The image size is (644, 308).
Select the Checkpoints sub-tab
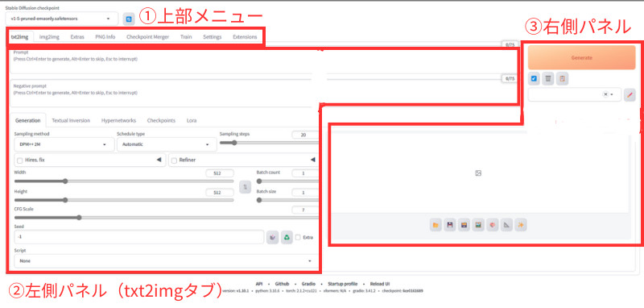(x=161, y=120)
